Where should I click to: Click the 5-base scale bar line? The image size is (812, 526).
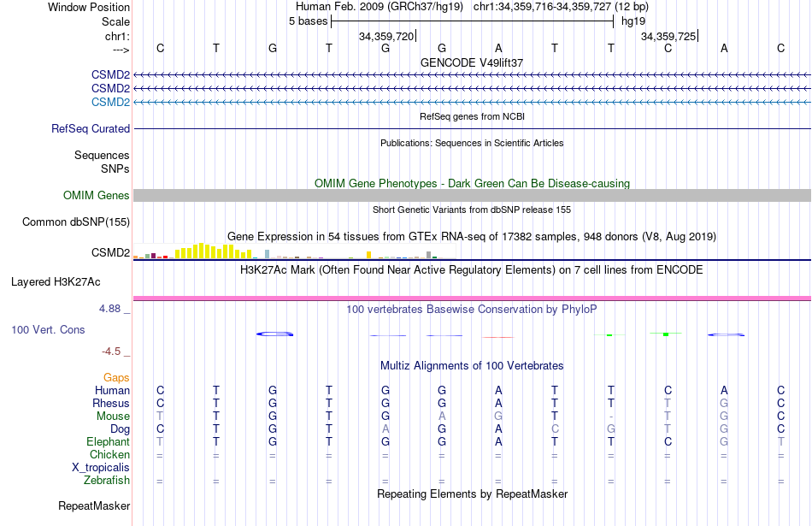click(473, 21)
